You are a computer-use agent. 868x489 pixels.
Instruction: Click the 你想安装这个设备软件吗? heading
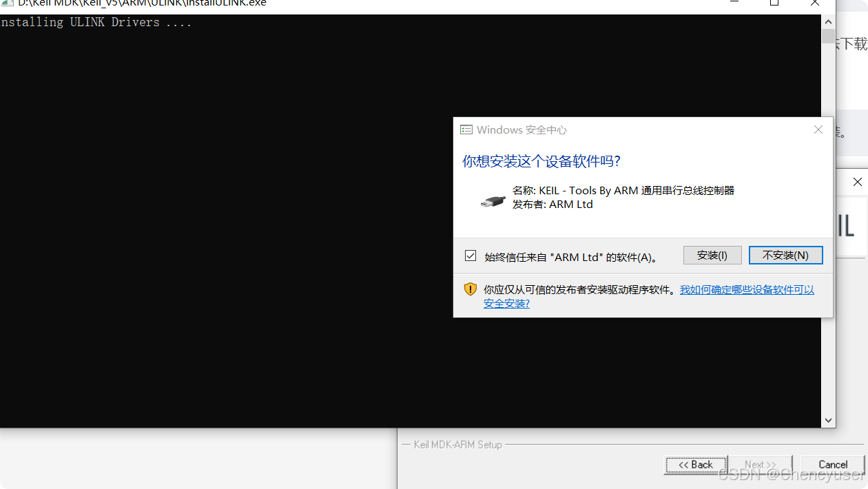coord(541,161)
